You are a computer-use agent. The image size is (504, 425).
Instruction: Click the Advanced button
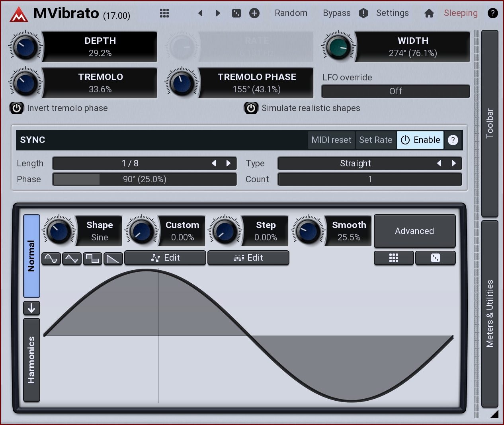point(414,231)
